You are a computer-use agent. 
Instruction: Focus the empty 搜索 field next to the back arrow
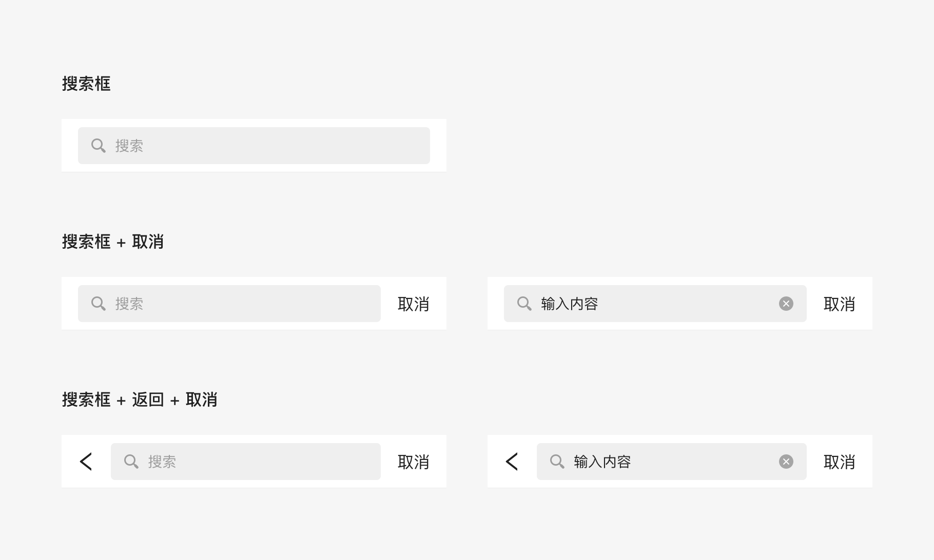click(246, 462)
